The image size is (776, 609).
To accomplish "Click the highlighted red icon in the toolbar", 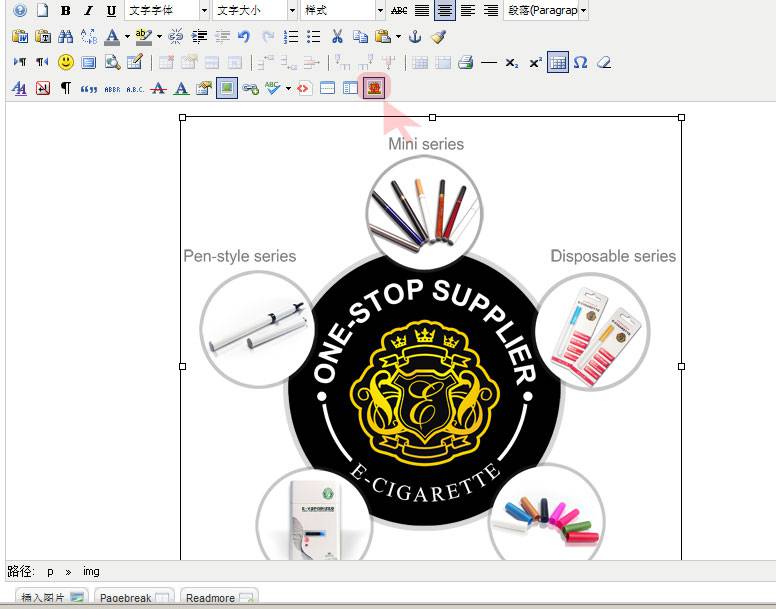I will (x=374, y=88).
